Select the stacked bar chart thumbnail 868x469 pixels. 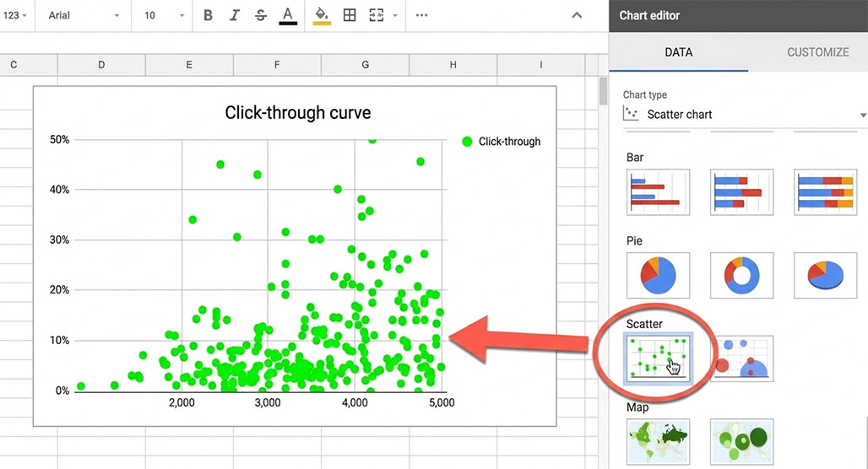click(742, 192)
